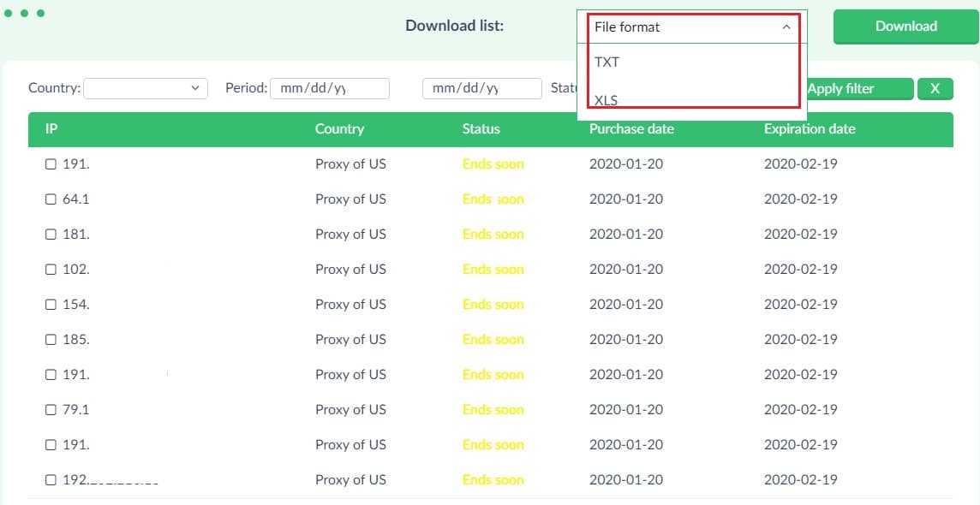The height and width of the screenshot is (505, 980).
Task: Click Proxy of US in the 79.1 row
Action: click(350, 409)
